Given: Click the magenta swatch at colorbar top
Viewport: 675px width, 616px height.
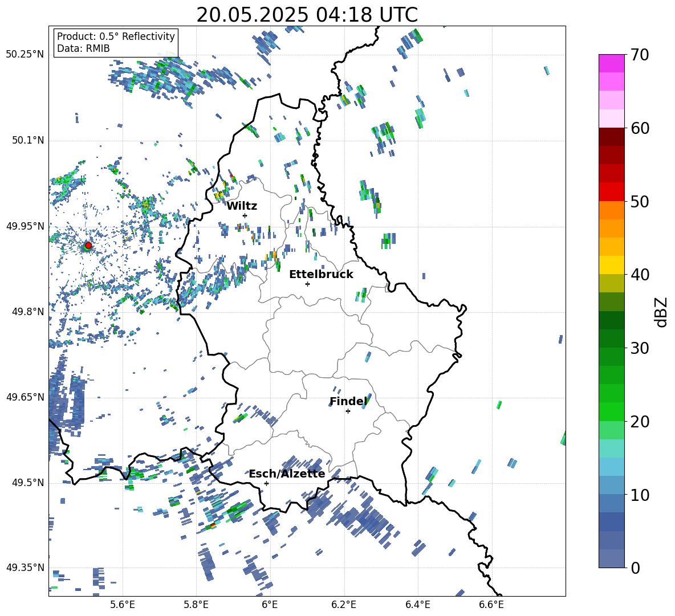Looking at the screenshot, I should pos(611,63).
